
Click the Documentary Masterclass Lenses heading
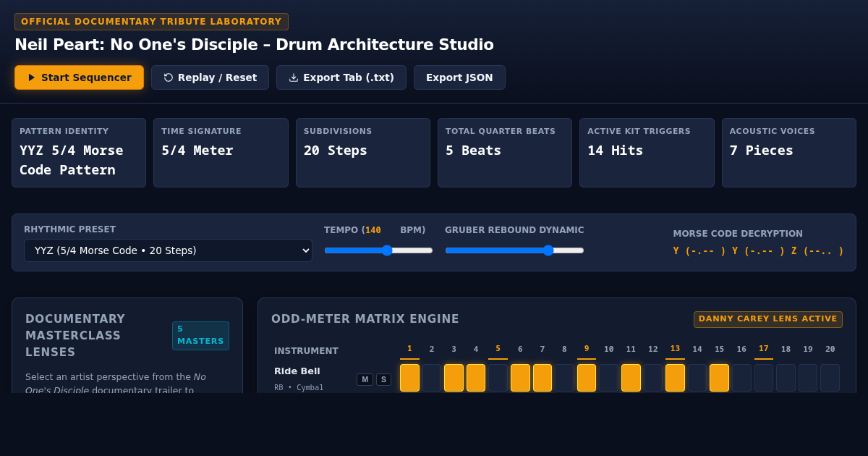[x=75, y=336]
